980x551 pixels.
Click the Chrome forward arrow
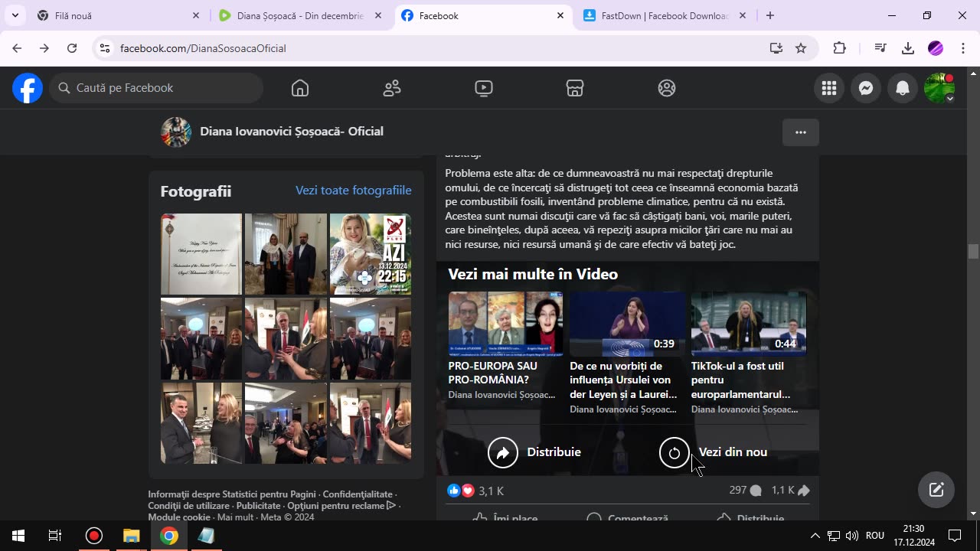pos(44,48)
